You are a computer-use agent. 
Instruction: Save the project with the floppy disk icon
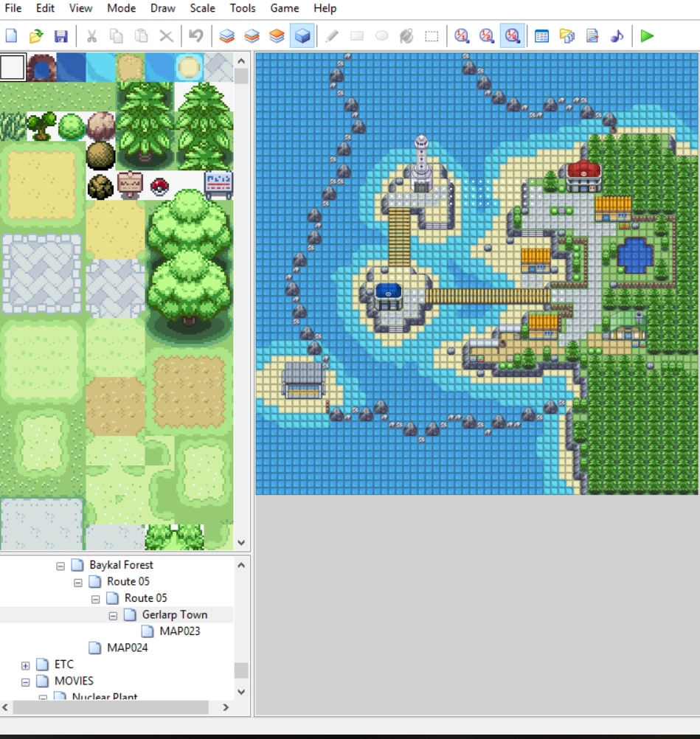point(60,36)
